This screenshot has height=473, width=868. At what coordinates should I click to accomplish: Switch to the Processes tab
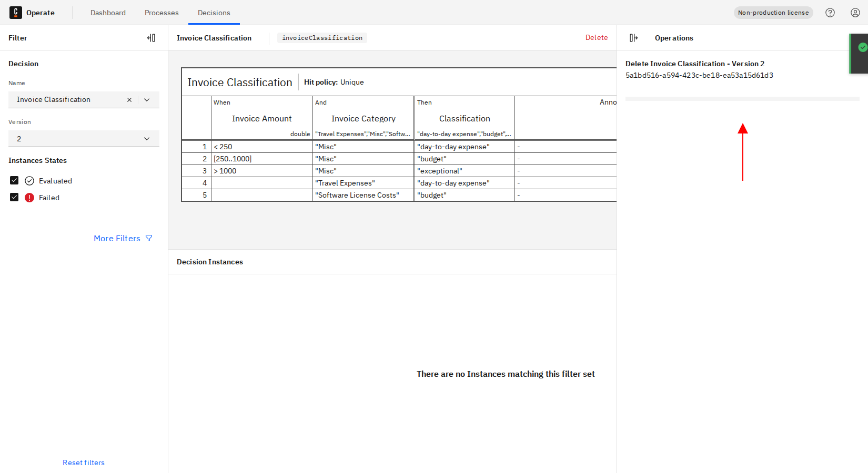tap(162, 12)
